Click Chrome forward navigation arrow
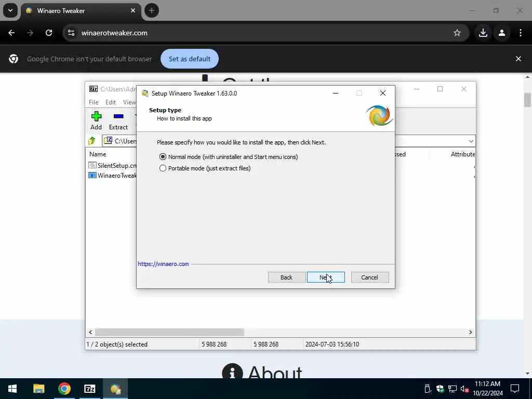The width and height of the screenshot is (532, 399). pos(30,33)
